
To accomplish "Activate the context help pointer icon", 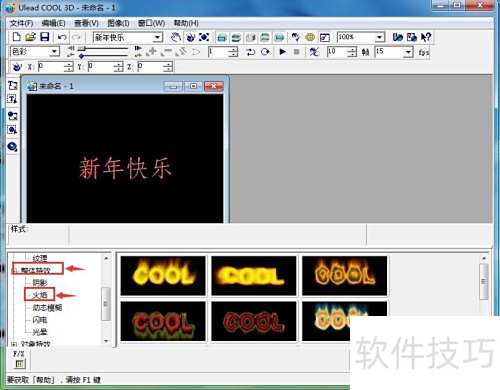I will point(426,37).
